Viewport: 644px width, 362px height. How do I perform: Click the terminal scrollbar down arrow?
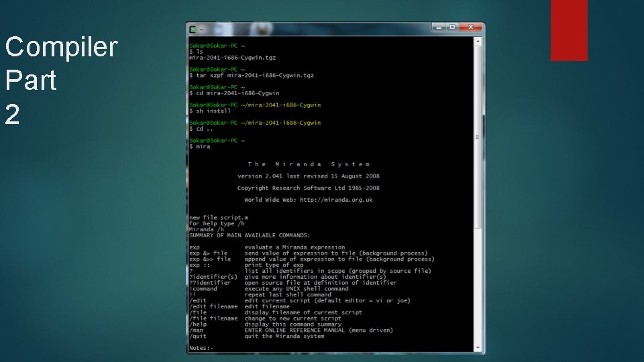tap(478, 348)
